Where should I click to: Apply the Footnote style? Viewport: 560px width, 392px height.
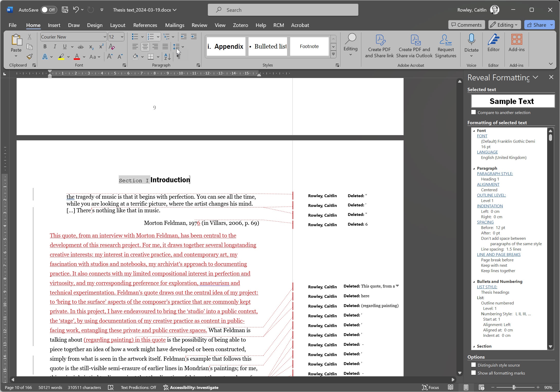(309, 46)
